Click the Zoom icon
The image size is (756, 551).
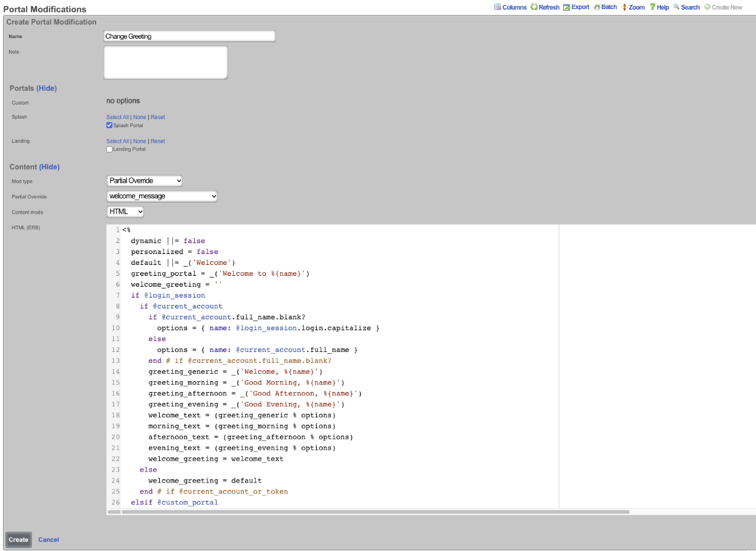coord(624,7)
